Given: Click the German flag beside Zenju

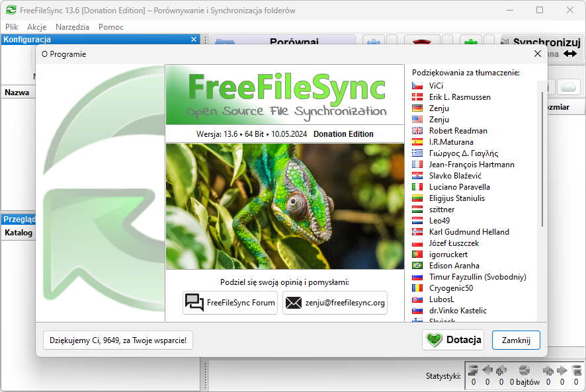Looking at the screenshot, I should click(x=417, y=108).
